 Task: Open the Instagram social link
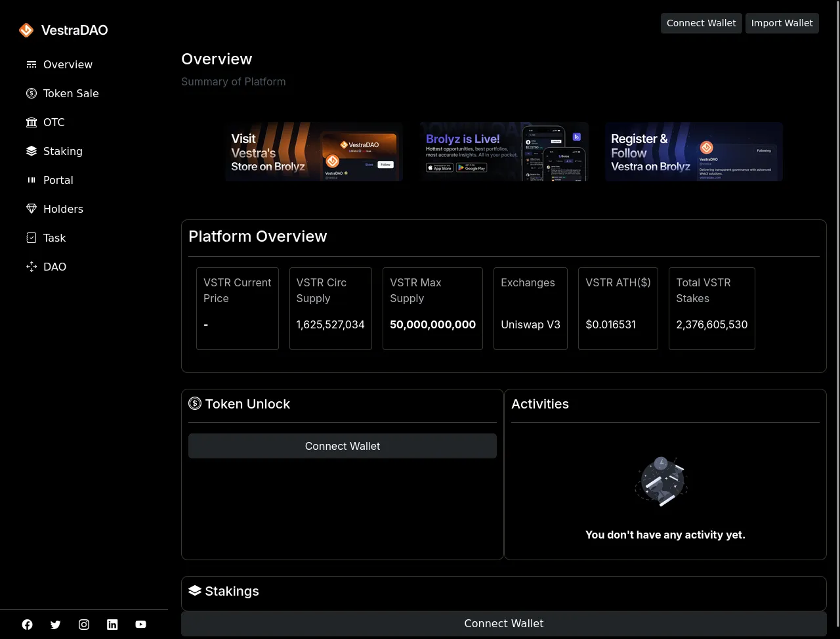coord(84,625)
